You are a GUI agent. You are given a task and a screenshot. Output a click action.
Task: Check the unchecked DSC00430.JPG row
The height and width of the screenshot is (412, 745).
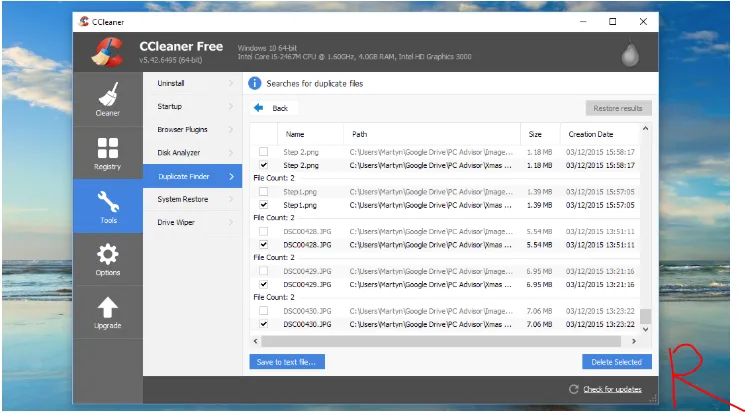click(263, 311)
